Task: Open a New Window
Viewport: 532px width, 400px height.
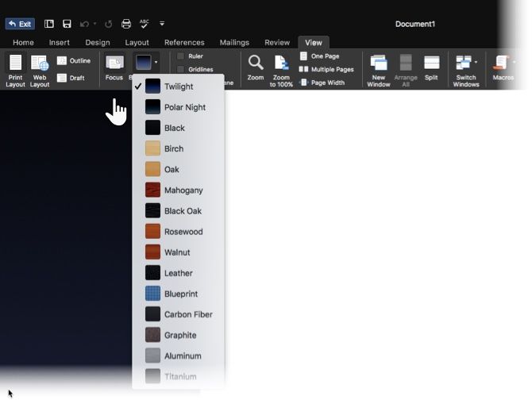Action: [379, 71]
